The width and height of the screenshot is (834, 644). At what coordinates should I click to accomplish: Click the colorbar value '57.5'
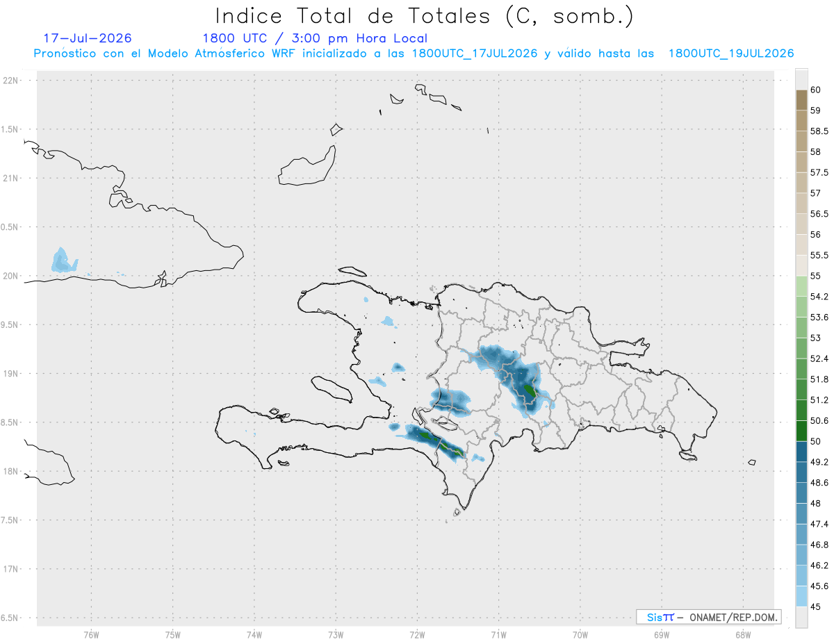[x=819, y=172]
